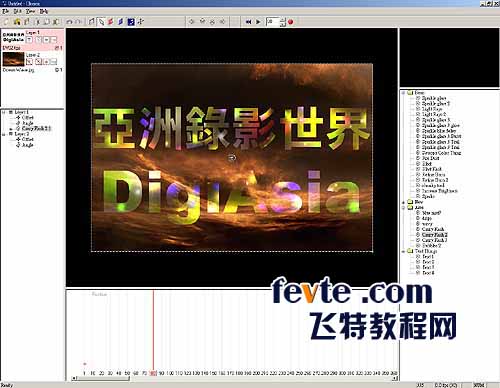Click the red record button
The height and width of the screenshot is (388, 500).
(x=290, y=22)
